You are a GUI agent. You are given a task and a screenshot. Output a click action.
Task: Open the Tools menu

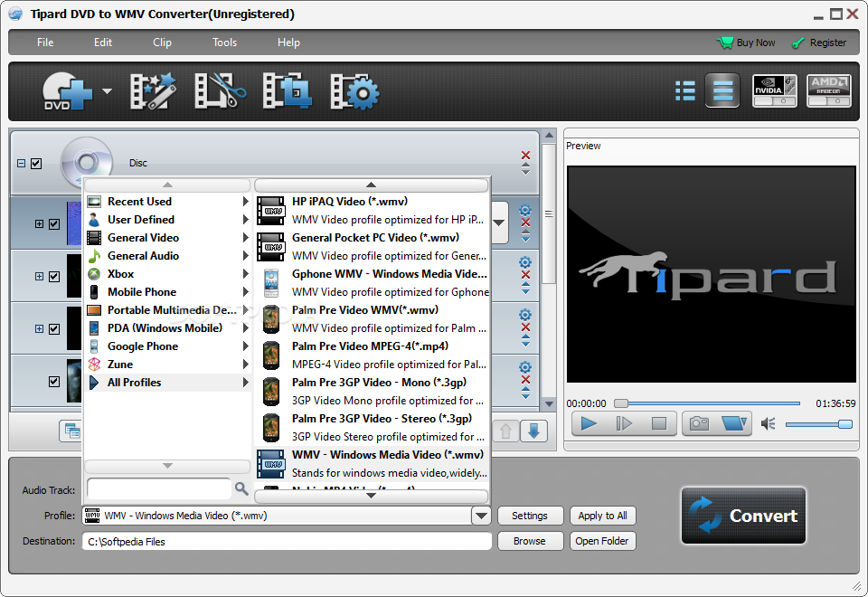pos(225,43)
